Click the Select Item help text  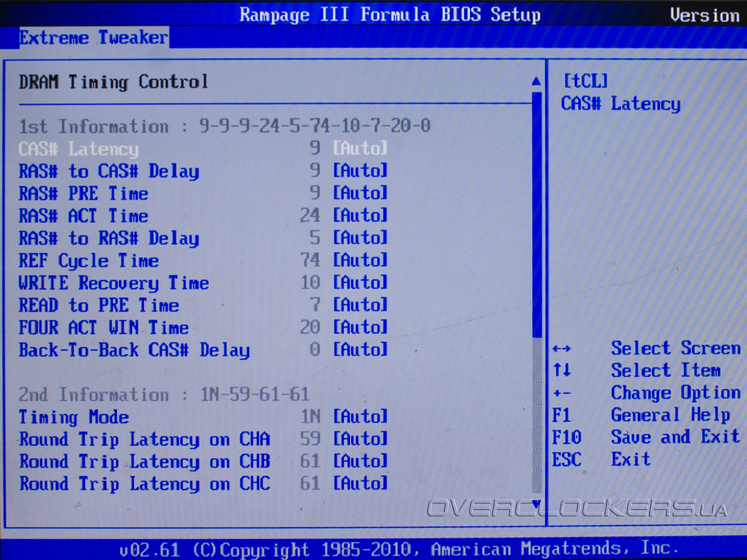666,370
